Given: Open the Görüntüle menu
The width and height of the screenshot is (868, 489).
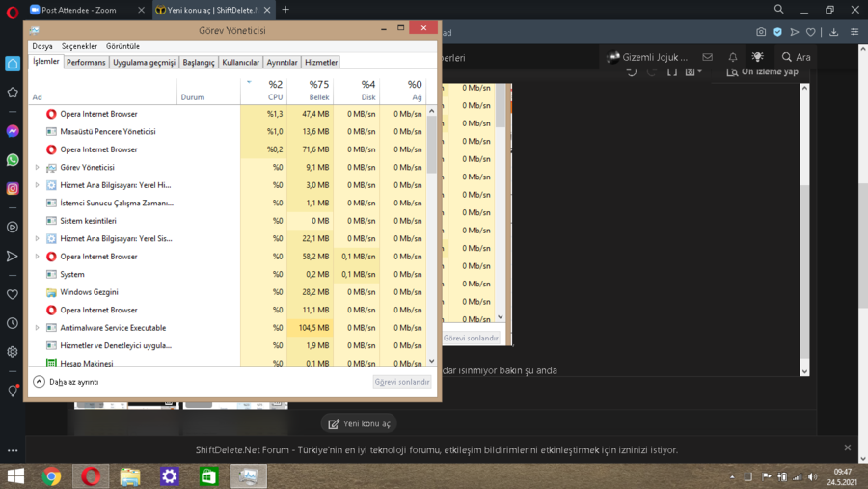Looking at the screenshot, I should (122, 46).
